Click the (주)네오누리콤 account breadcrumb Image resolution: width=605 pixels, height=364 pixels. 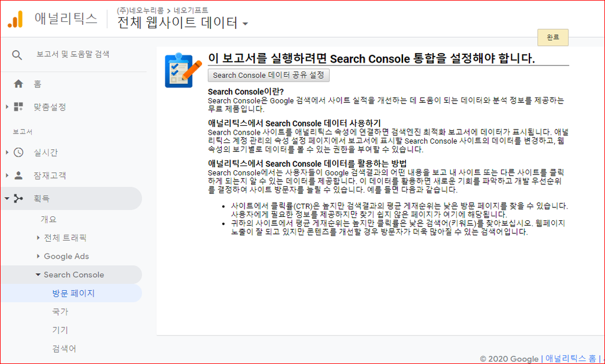pyautogui.click(x=140, y=11)
